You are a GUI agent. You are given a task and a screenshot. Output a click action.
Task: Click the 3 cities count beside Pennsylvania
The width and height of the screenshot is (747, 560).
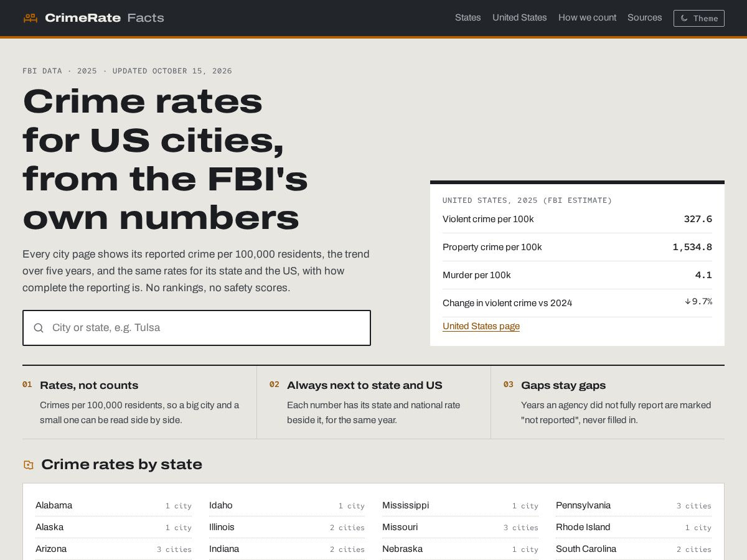(x=694, y=506)
